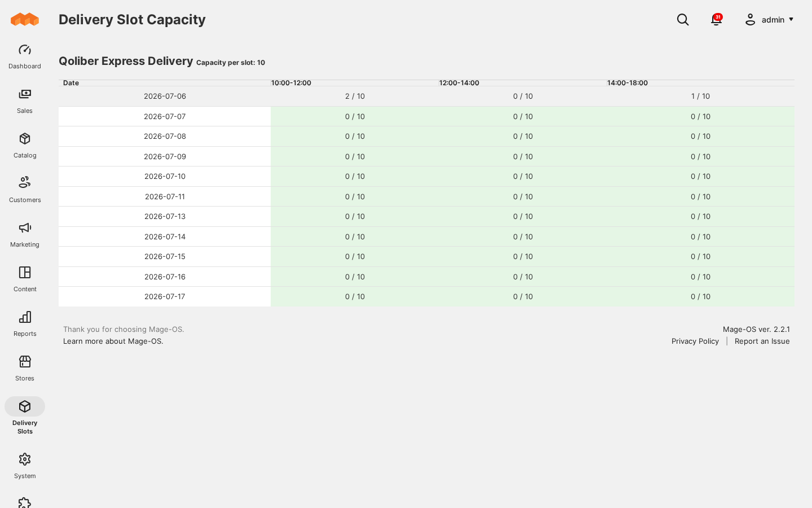Click the Mage-OS ver. 2.2.1 text
The height and width of the screenshot is (508, 812).
point(756,329)
